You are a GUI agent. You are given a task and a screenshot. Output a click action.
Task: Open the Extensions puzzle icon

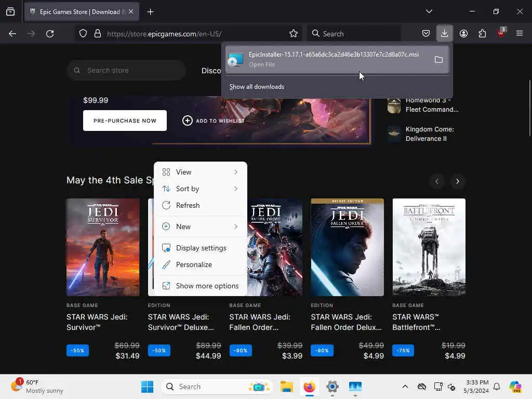click(x=482, y=33)
